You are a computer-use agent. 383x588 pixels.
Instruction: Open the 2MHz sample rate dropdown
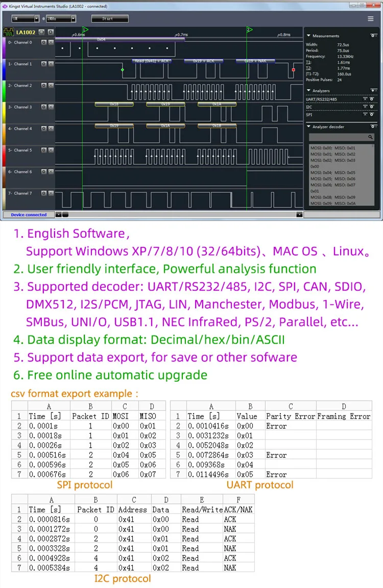73,19
